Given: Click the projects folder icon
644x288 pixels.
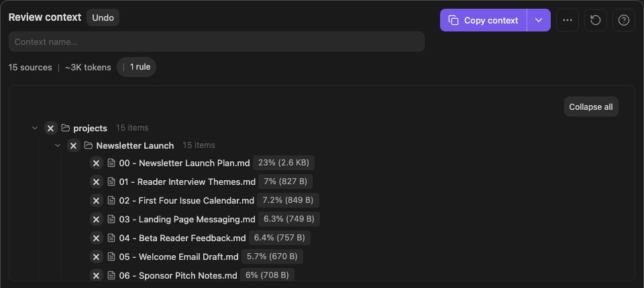Looking at the screenshot, I should pyautogui.click(x=65, y=128).
